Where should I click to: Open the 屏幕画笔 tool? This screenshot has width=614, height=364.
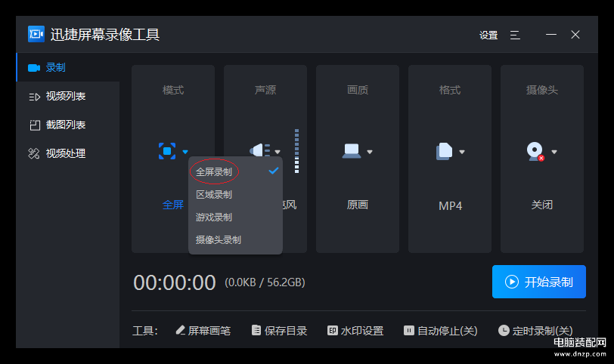pyautogui.click(x=203, y=331)
